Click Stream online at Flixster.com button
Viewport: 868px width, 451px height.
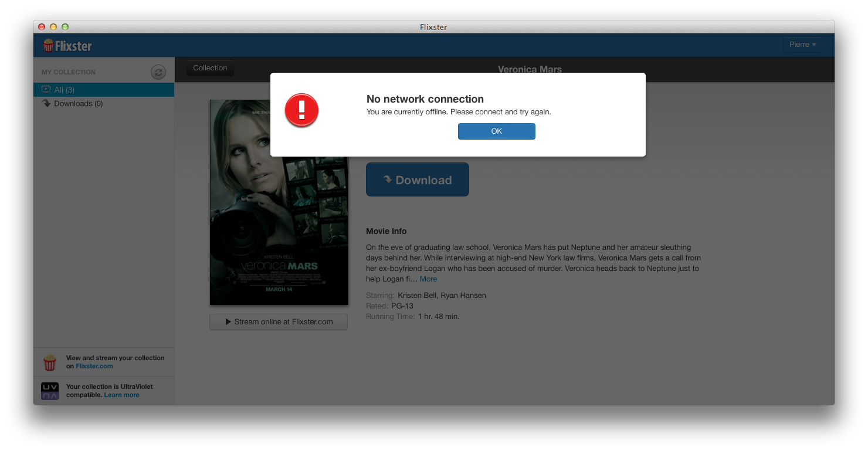[x=279, y=322]
